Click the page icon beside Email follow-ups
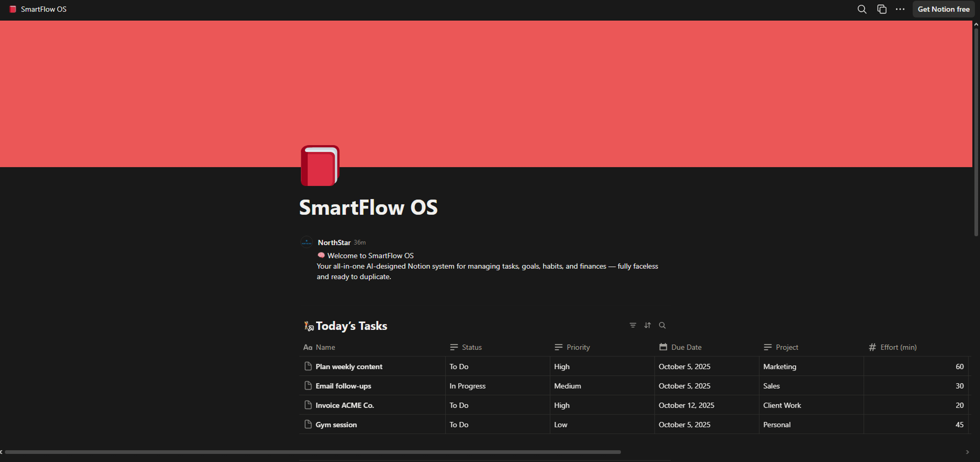The width and height of the screenshot is (980, 462). (308, 385)
